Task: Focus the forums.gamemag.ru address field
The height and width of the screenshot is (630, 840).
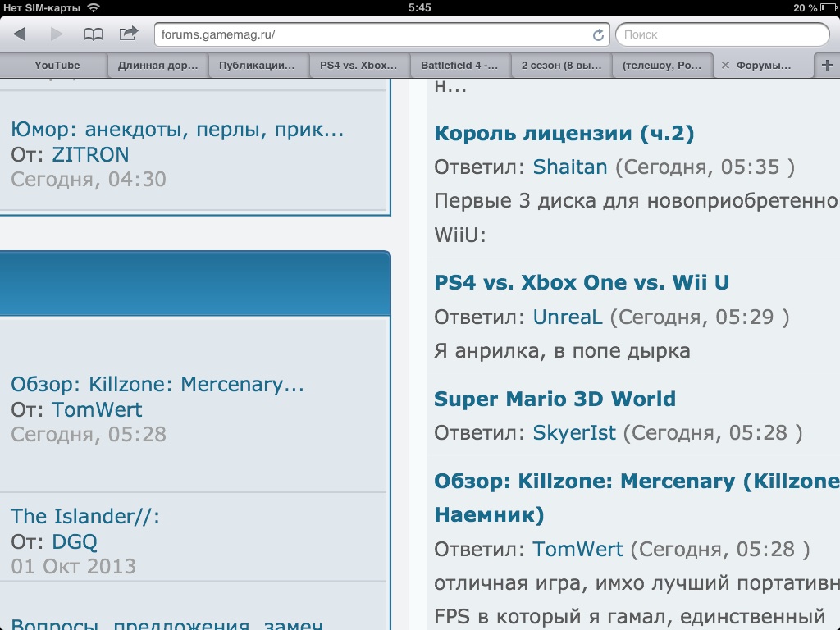Action: coord(382,34)
